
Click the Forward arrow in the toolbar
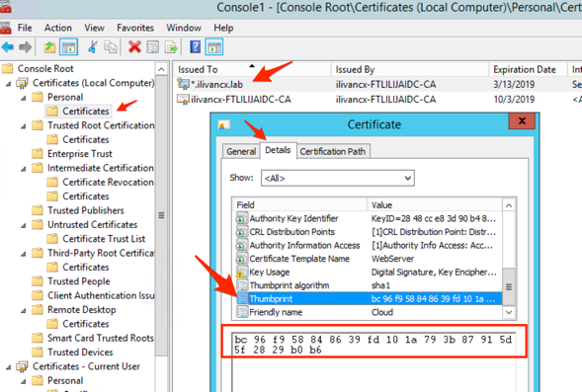click(26, 47)
